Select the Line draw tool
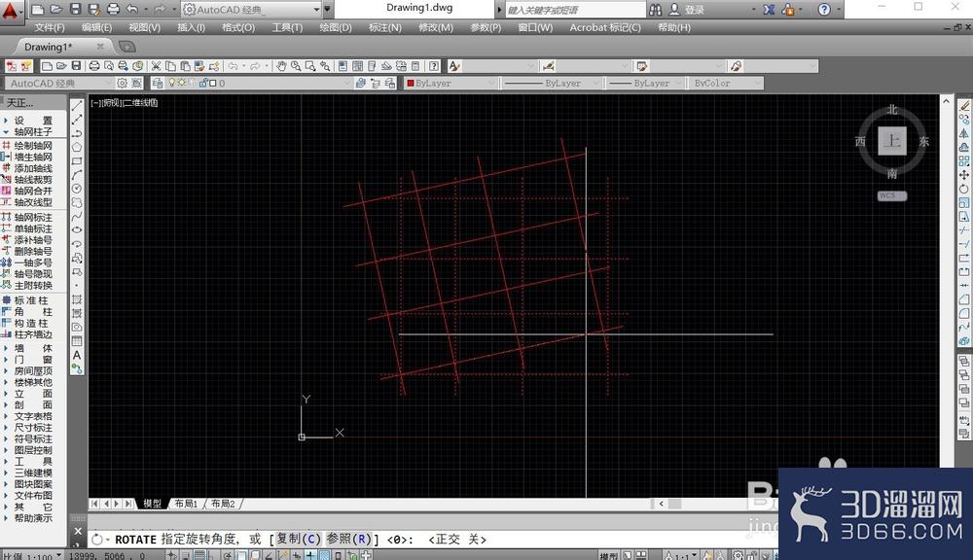This screenshot has height=560, width=973. pos(77,106)
